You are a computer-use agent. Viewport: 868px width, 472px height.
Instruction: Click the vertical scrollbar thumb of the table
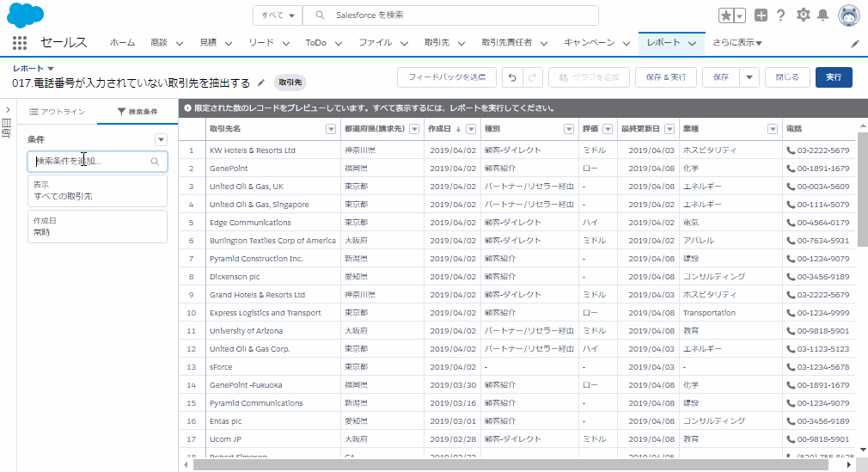point(863,188)
